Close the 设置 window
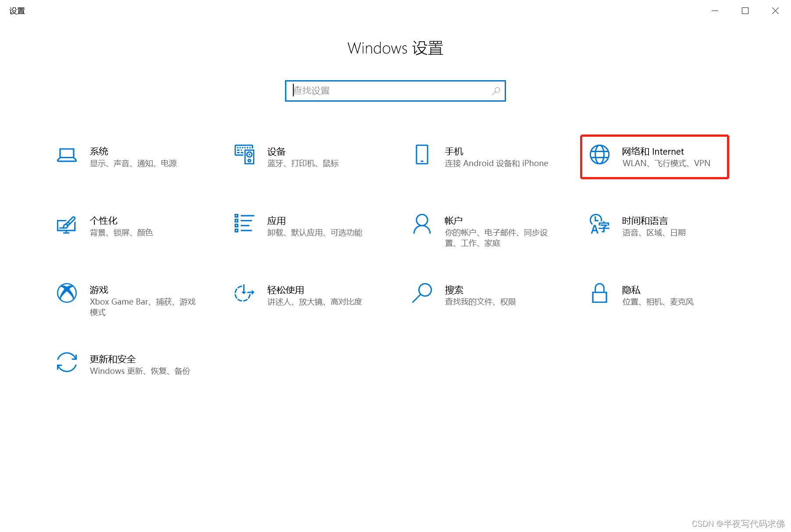The image size is (791, 532). (x=775, y=11)
